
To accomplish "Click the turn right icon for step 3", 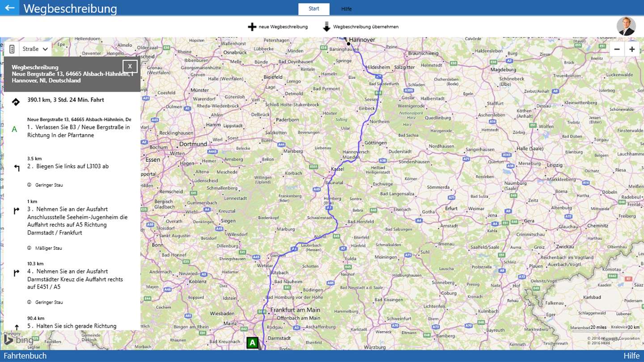I will click(17, 211).
